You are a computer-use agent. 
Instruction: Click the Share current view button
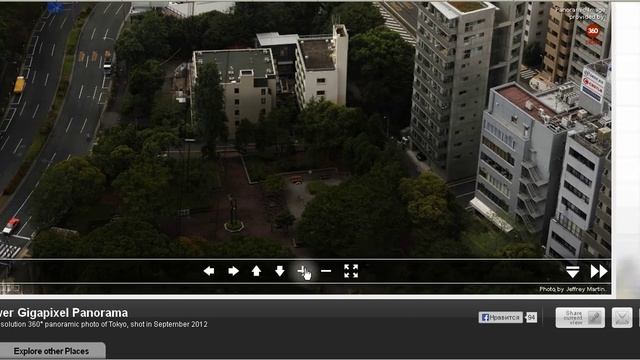coord(580,318)
